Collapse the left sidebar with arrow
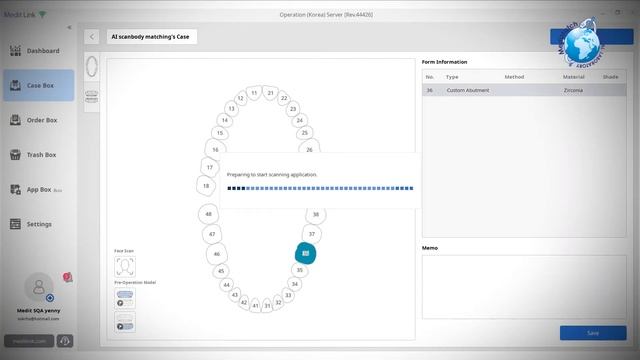This screenshot has height=360, width=640. 69,27
